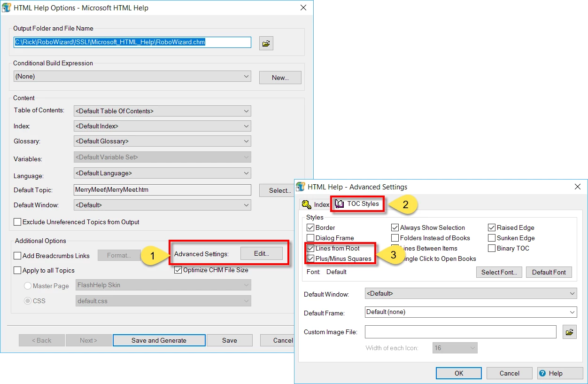Open the Index dropdown in Content
Image resolution: width=588 pixels, height=384 pixels.
pos(162,126)
